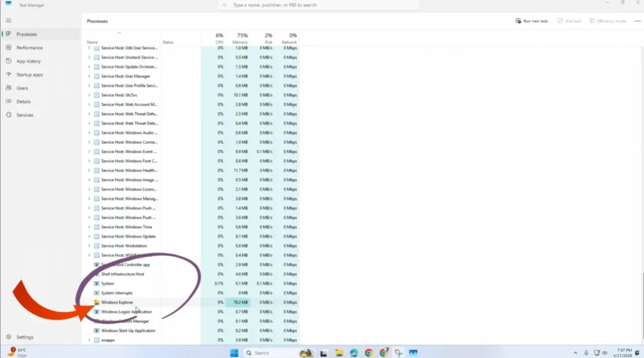Show hidden system tray icons chevron
644x358 pixels.
click(x=575, y=353)
